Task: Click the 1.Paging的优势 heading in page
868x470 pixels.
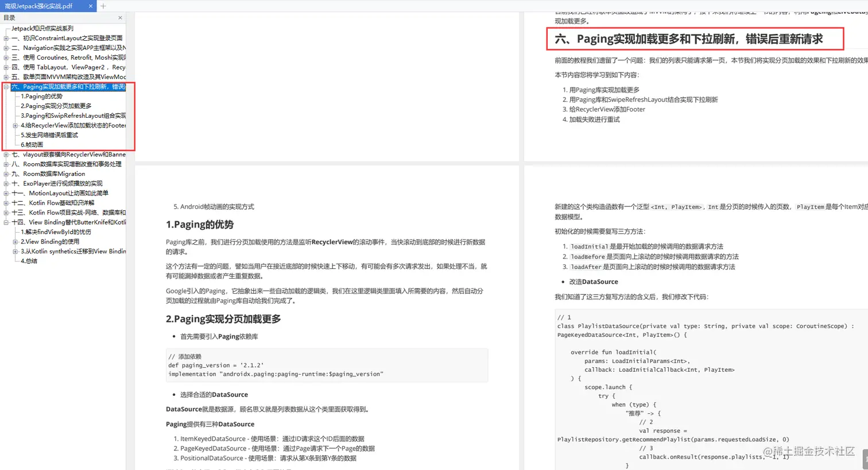Action: click(x=200, y=225)
